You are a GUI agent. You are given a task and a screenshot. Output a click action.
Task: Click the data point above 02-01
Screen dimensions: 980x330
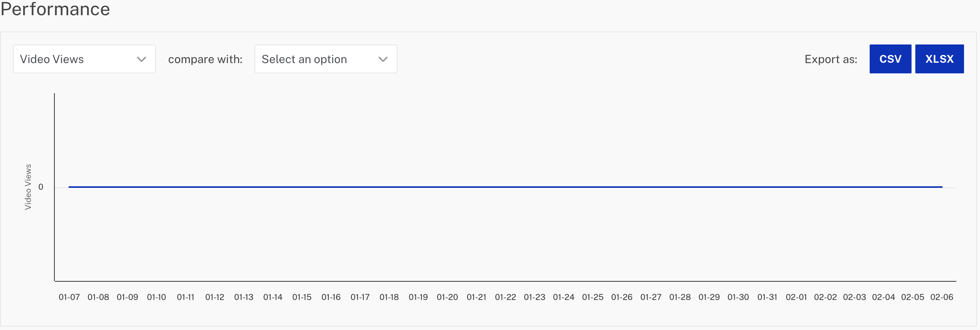point(796,187)
